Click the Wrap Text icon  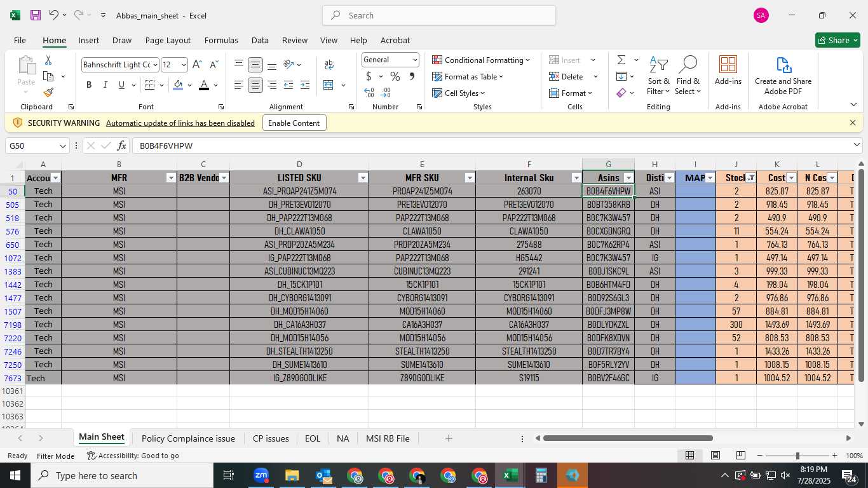click(x=329, y=65)
